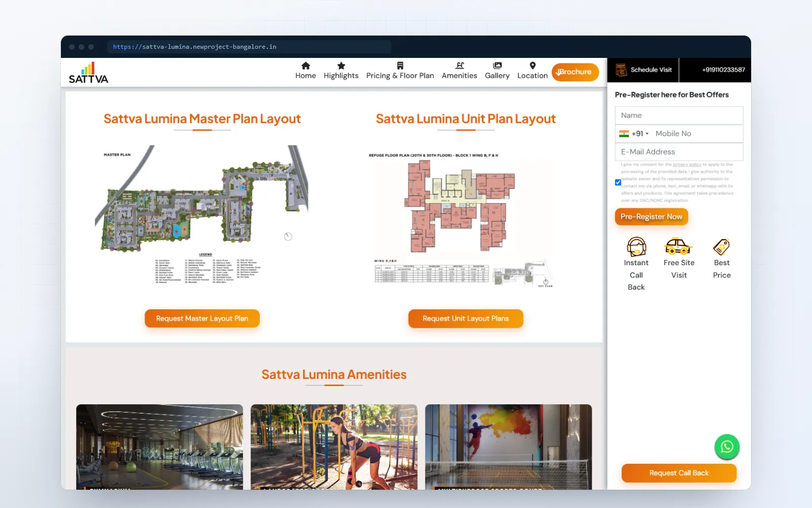Click the Instant Call Back headset icon
Screen dimensions: 812x508
click(636, 247)
